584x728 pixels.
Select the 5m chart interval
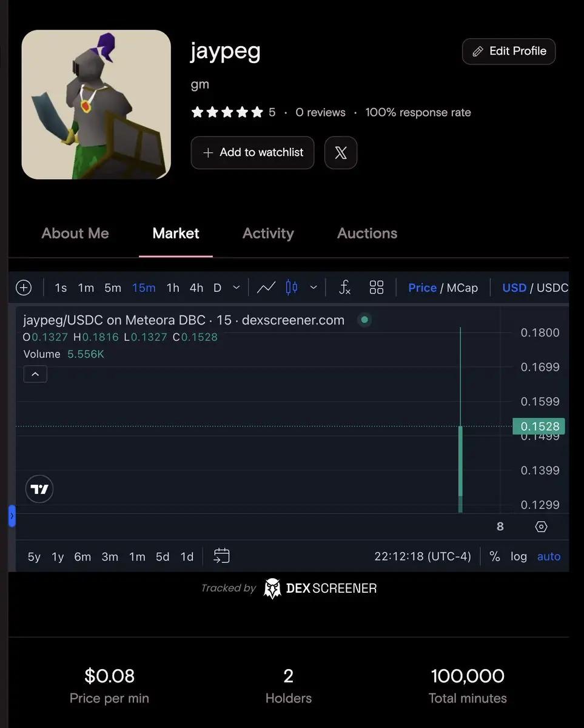tap(113, 288)
